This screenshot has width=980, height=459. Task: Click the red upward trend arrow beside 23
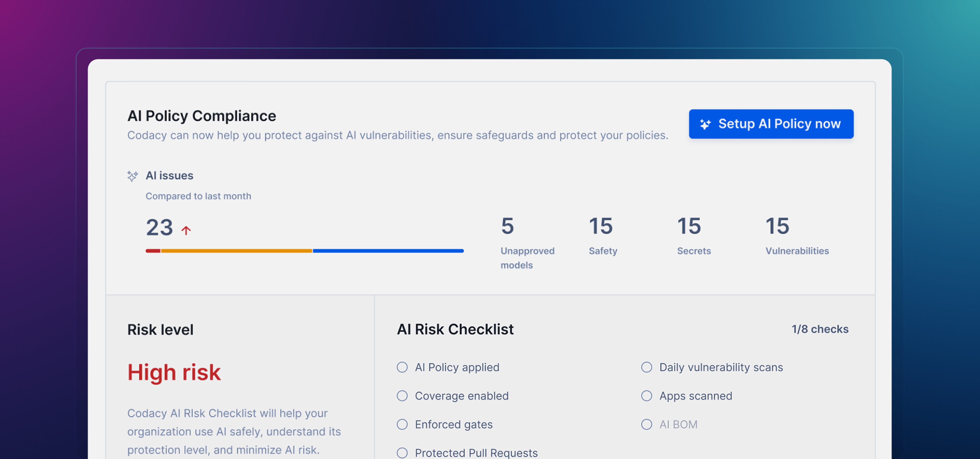(186, 229)
